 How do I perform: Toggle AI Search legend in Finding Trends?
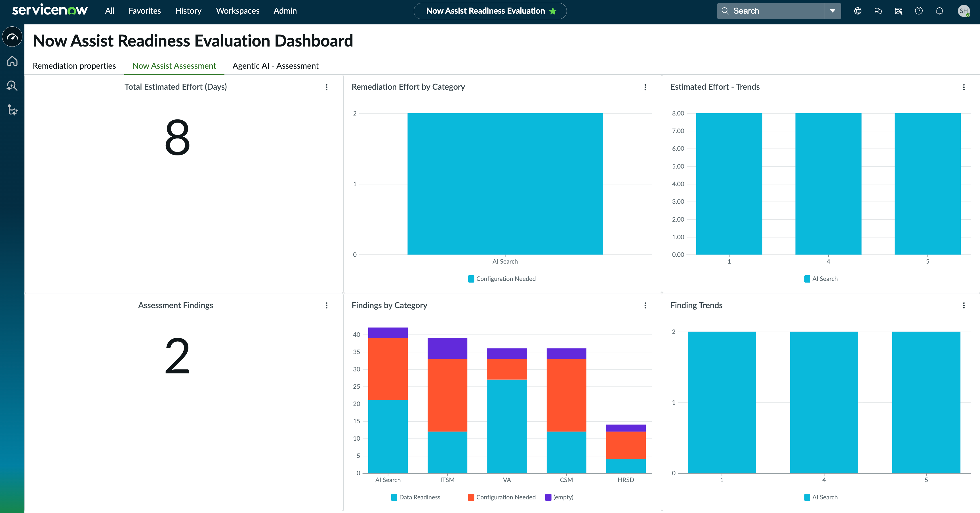coord(821,497)
